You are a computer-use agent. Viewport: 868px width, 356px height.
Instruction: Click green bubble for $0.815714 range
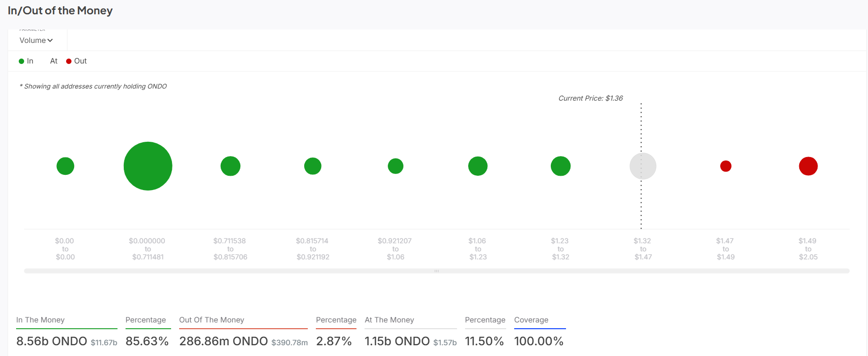click(313, 166)
